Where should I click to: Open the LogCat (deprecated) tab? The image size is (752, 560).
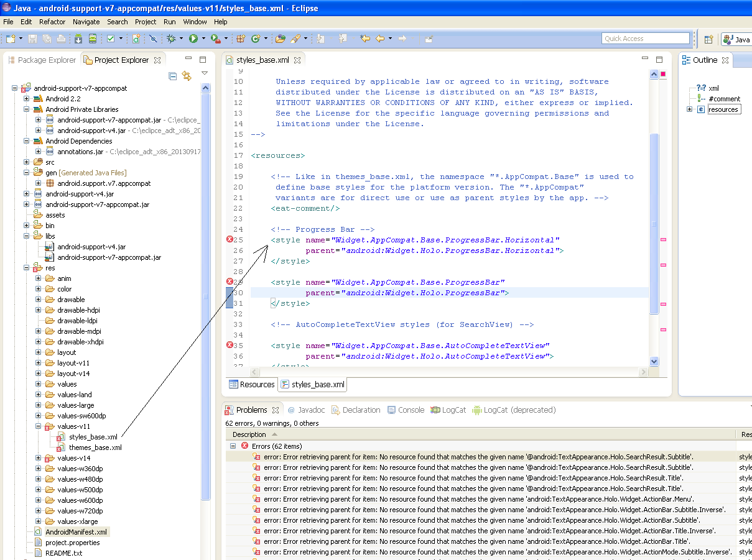pyautogui.click(x=514, y=410)
